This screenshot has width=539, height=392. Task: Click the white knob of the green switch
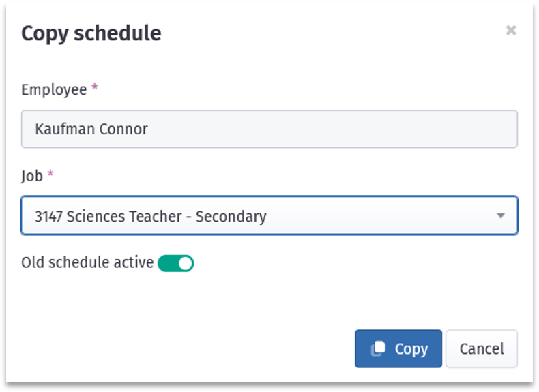[x=185, y=263]
